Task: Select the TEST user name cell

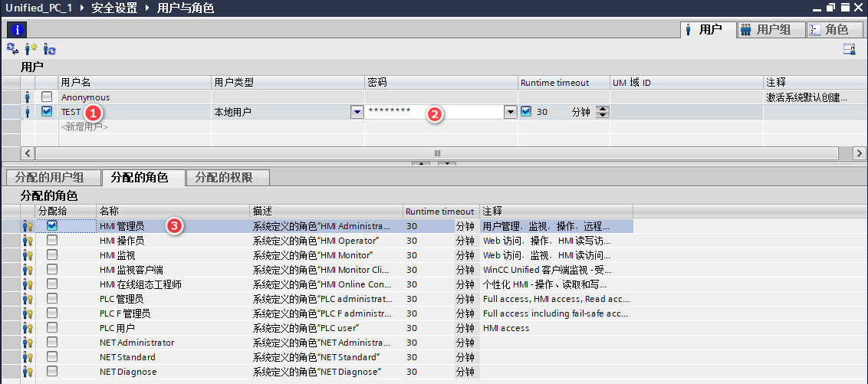Action: [x=134, y=112]
